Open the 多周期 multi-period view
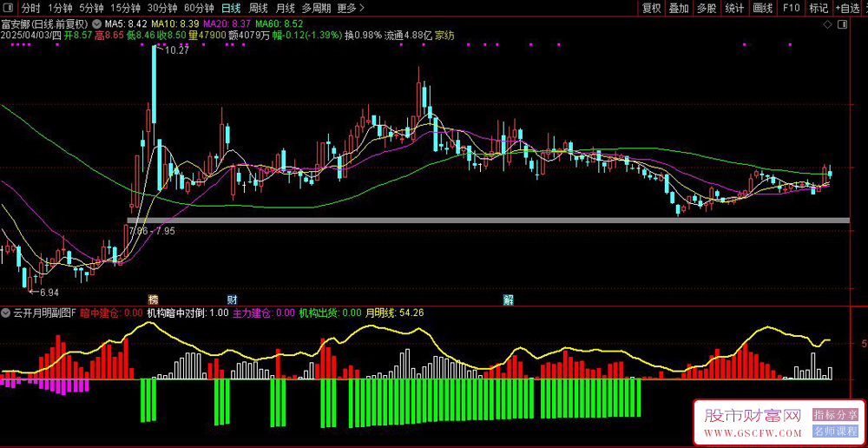The image size is (868, 448). coord(317,8)
